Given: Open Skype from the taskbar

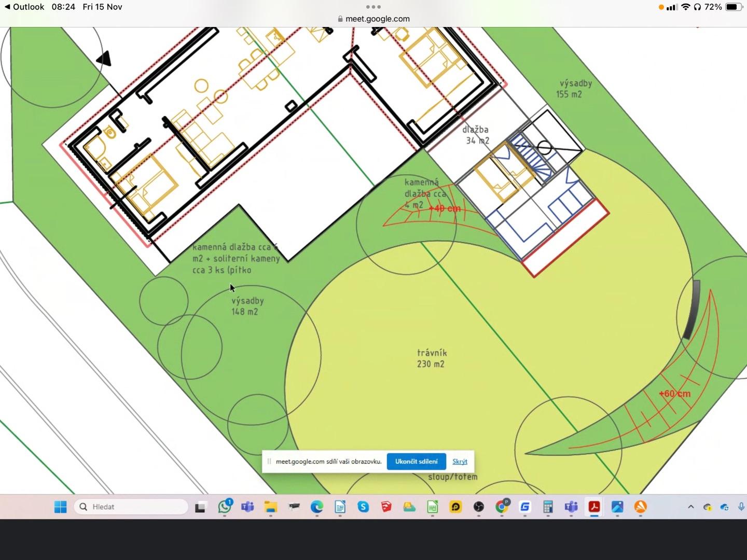Looking at the screenshot, I should (x=363, y=507).
